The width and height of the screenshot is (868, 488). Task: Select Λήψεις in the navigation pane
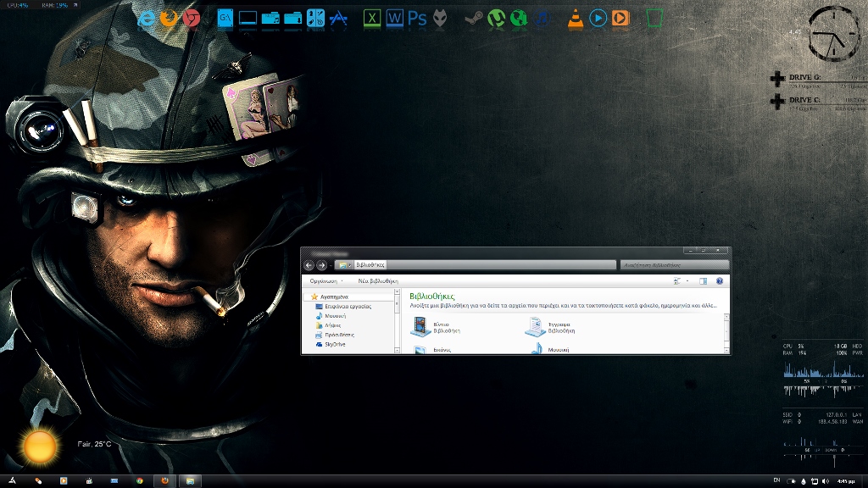[x=332, y=325]
